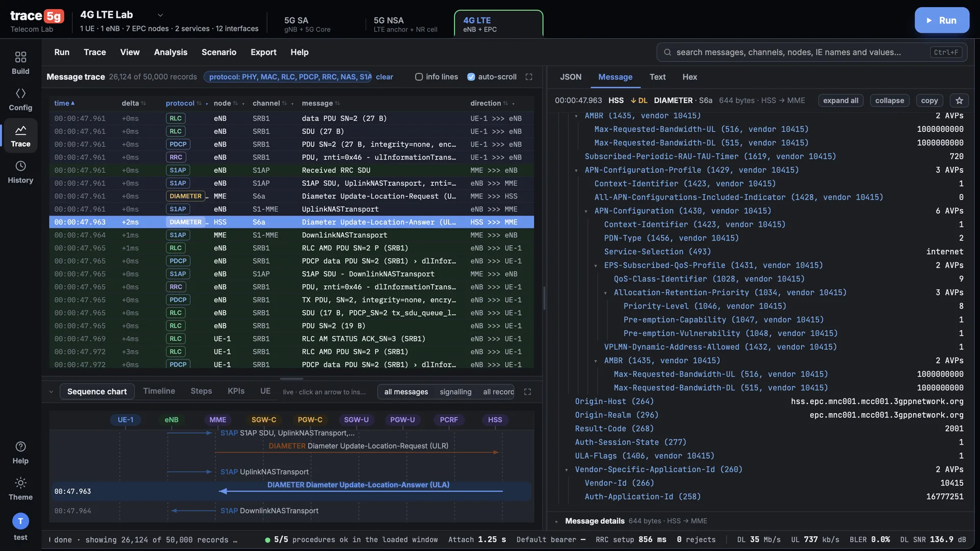
Task: Select the 5G NSA lab mode
Action: point(408,24)
